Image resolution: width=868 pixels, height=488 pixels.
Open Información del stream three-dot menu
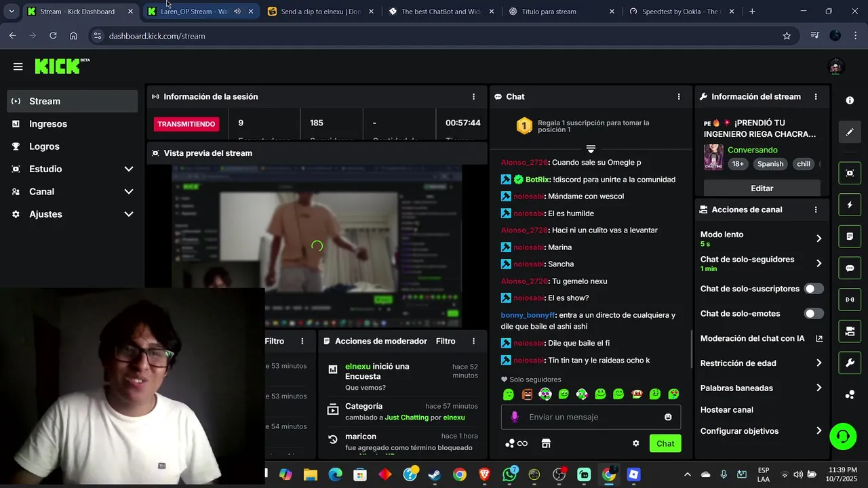816,97
